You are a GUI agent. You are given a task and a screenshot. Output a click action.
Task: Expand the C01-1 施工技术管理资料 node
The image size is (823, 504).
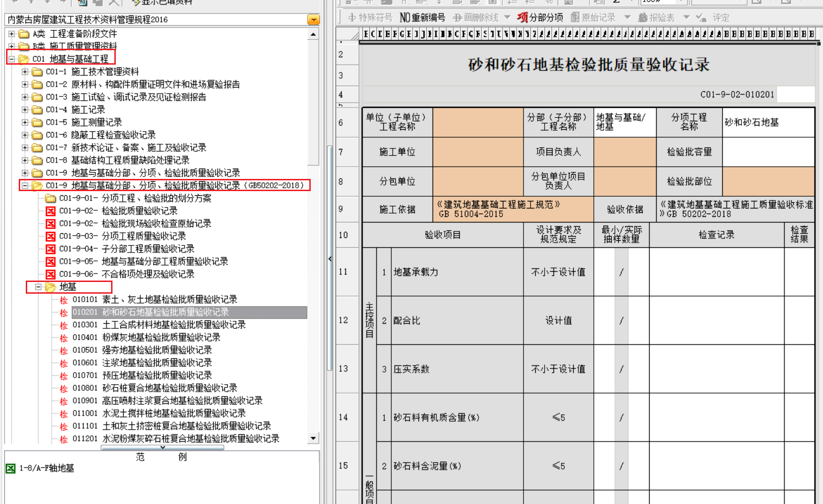tap(25, 72)
